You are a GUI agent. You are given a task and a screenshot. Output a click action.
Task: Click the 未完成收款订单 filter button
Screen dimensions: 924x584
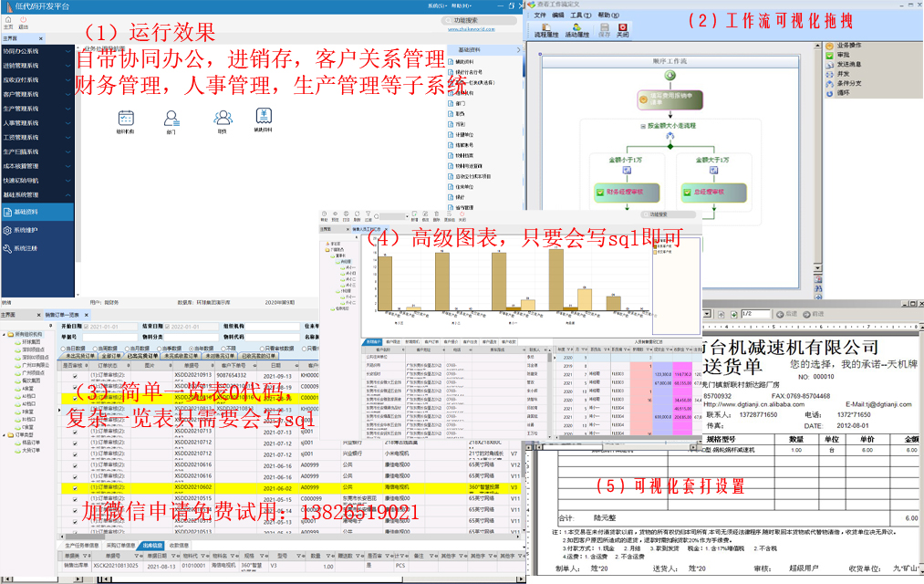coord(181,356)
